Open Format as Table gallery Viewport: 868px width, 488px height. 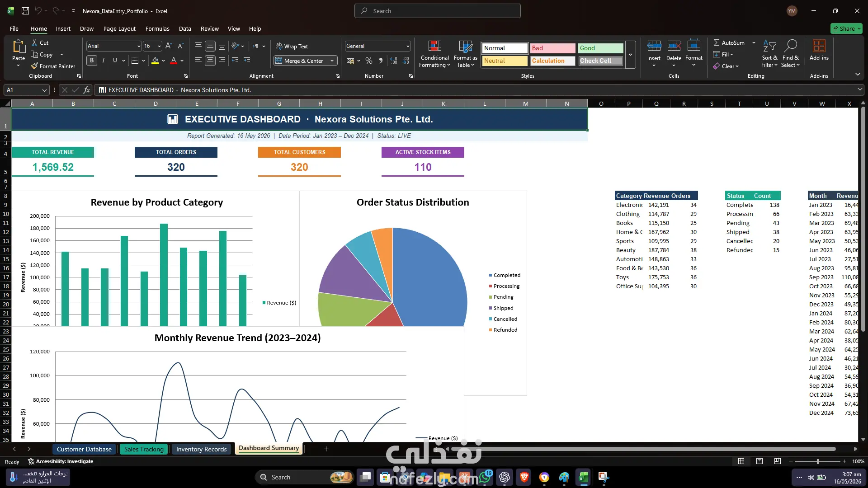click(x=465, y=54)
